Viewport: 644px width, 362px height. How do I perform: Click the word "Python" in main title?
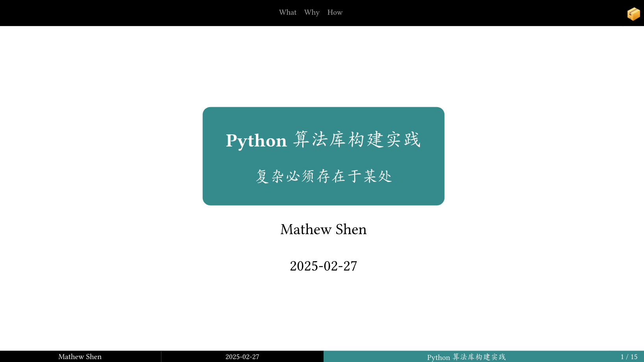click(x=256, y=141)
